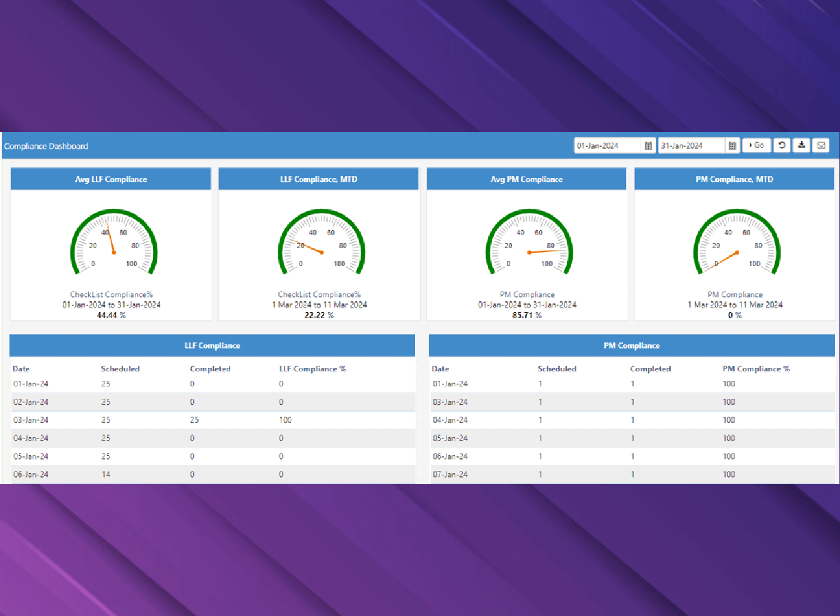The width and height of the screenshot is (840, 616).
Task: Click the PM Compliance table header bar
Action: pos(632,346)
